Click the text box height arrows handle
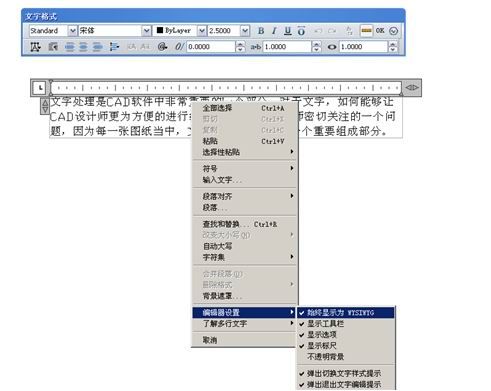Viewport: 491px width, 391px height. tap(45, 106)
